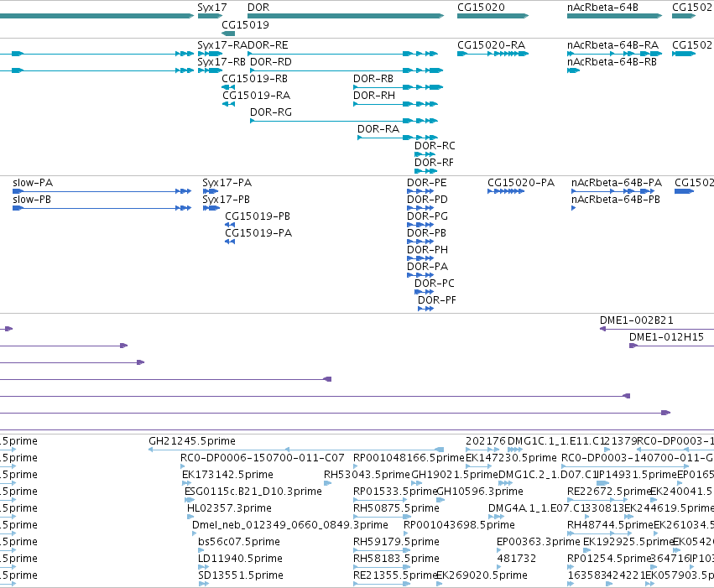Select the CG15019 gene label
The image size is (714, 588).
pyautogui.click(x=245, y=24)
